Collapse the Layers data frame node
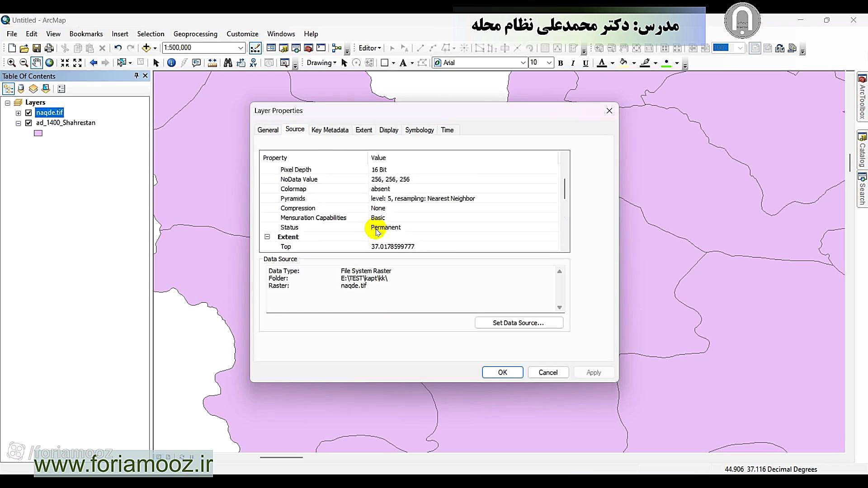868x488 pixels. 8,103
